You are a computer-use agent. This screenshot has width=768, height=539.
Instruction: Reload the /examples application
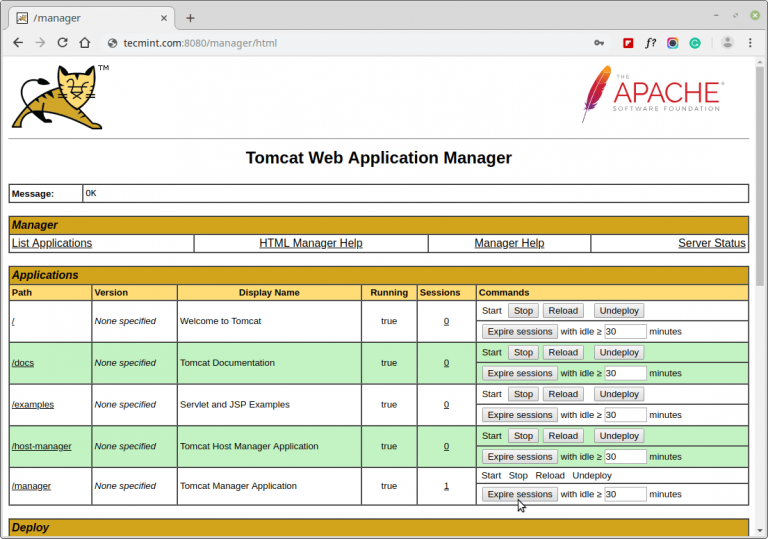point(563,394)
